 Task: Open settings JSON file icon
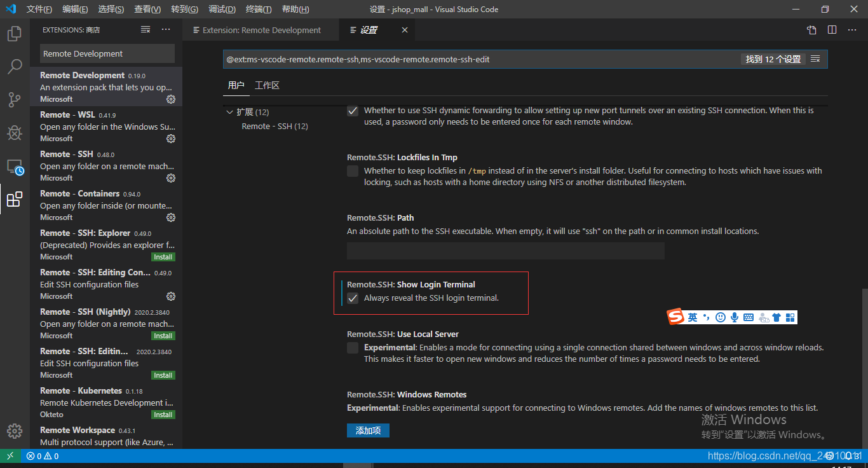click(811, 30)
